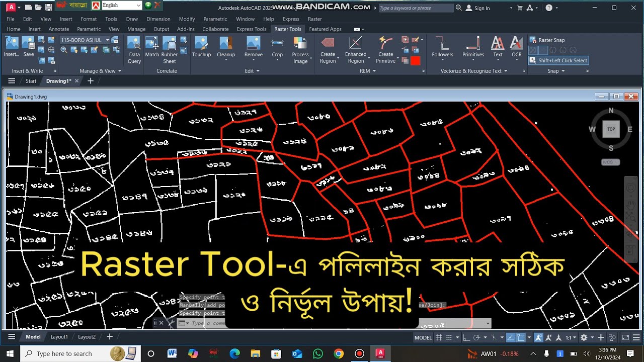Click the Create Primitive icon

tap(386, 43)
